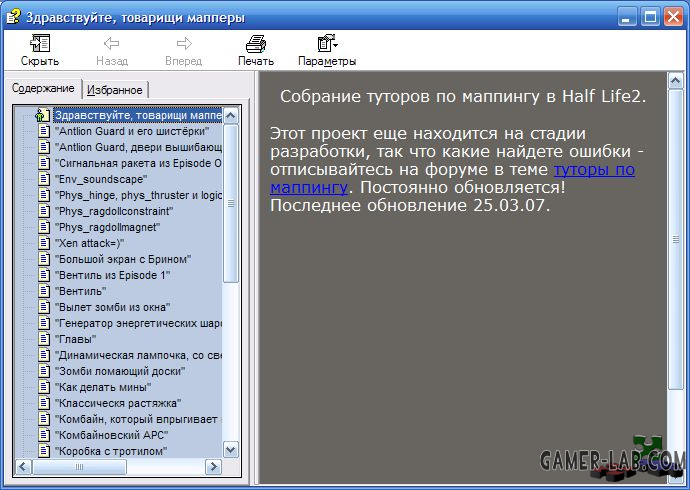Click home icon beside "Здравствуйте, товарищи мапперы" topic
This screenshot has width=690, height=490.
coord(43,115)
